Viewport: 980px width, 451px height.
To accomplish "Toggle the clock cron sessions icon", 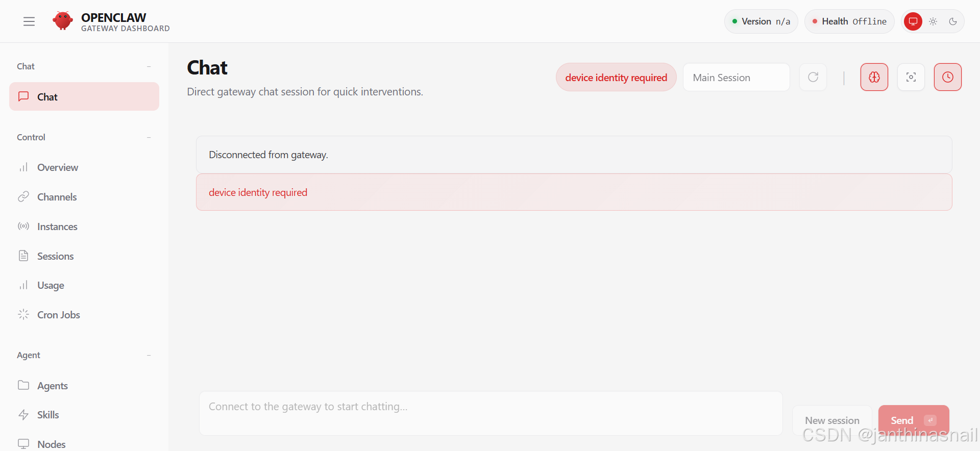I will click(948, 77).
